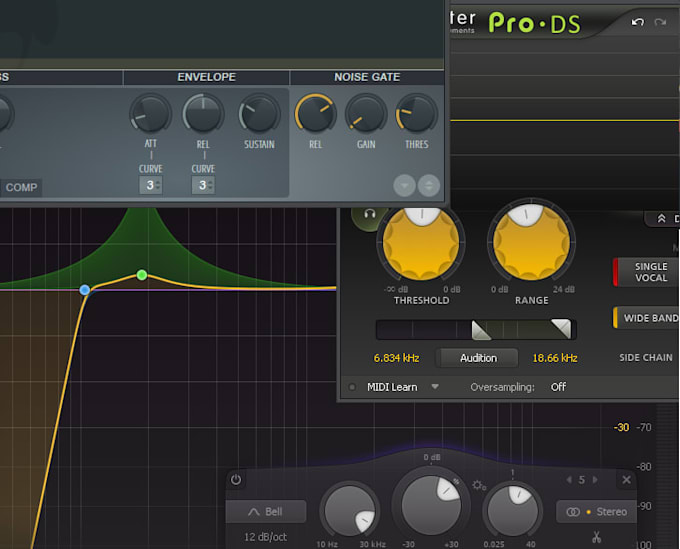The height and width of the screenshot is (549, 680).
Task: Select Wide Band mode
Action: 647,318
